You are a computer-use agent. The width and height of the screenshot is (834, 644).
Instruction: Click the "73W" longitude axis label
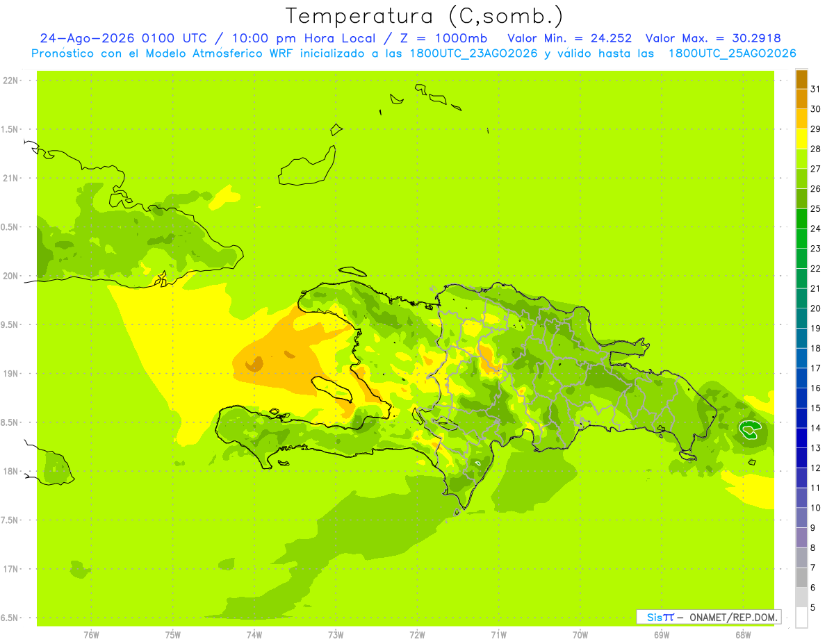[x=336, y=635]
